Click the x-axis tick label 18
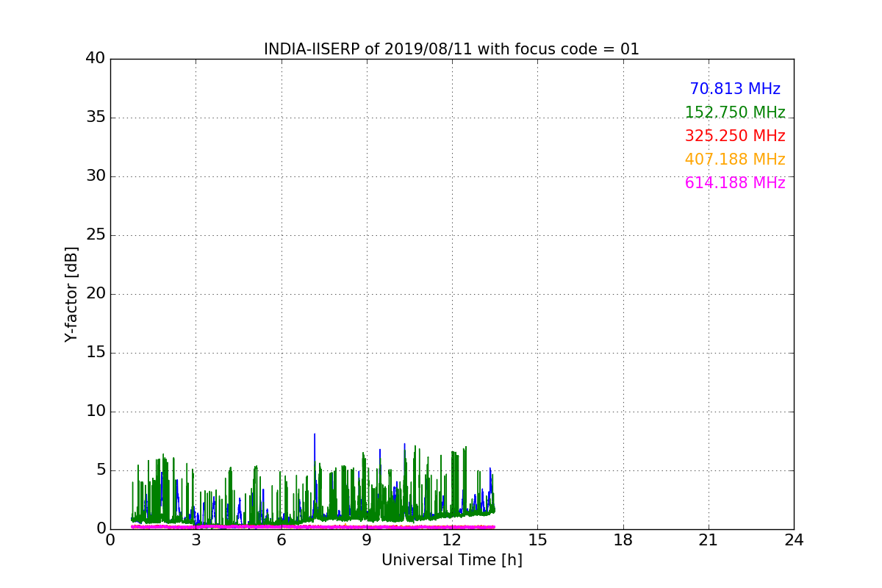The height and width of the screenshot is (588, 882). click(x=623, y=539)
